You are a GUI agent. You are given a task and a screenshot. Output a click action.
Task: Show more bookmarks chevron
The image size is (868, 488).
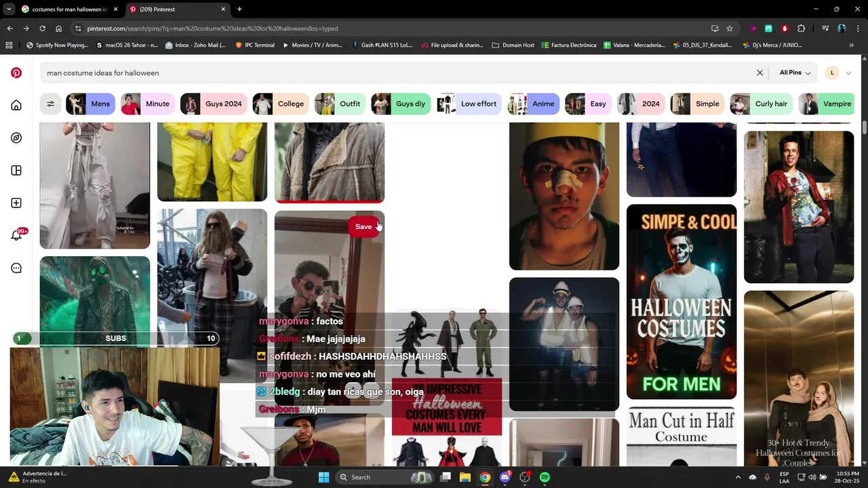pos(852,45)
